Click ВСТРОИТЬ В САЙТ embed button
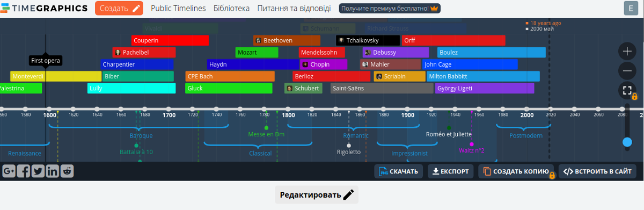 click(x=597, y=171)
